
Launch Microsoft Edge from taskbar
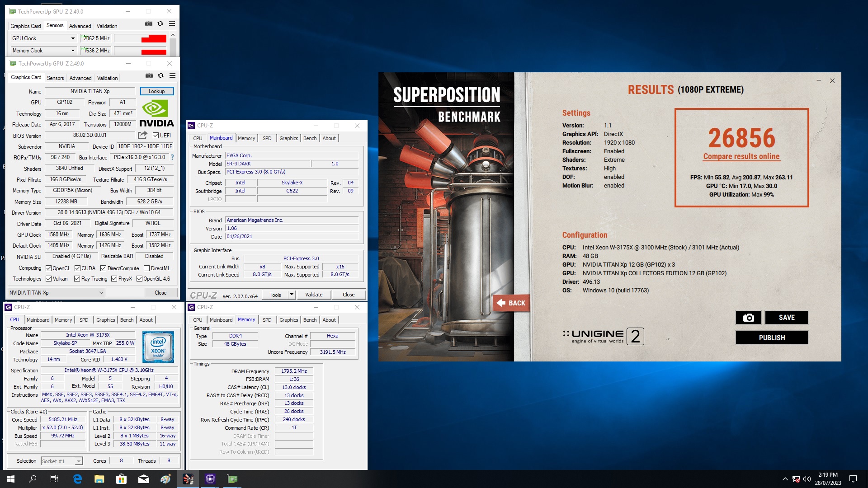click(77, 479)
